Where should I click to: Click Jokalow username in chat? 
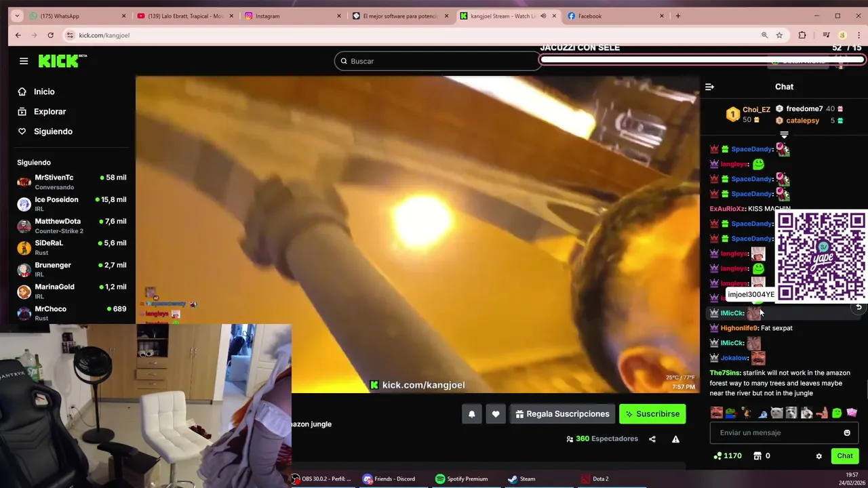(734, 358)
